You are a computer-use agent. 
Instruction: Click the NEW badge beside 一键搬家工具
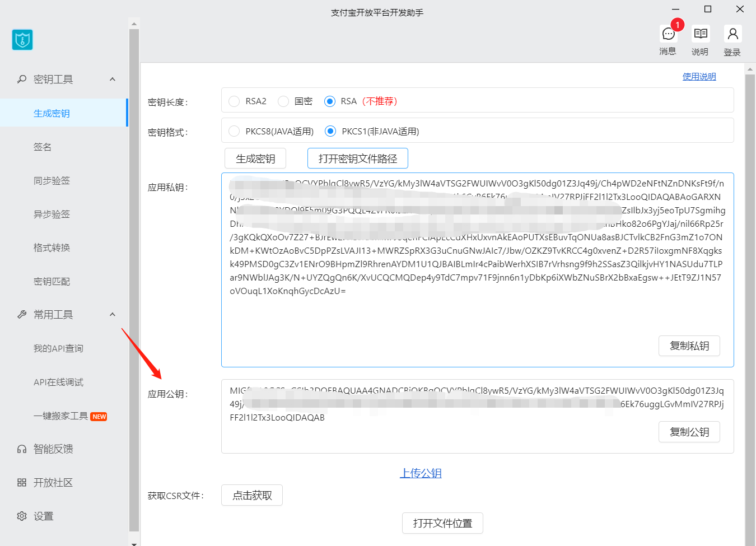(99, 416)
